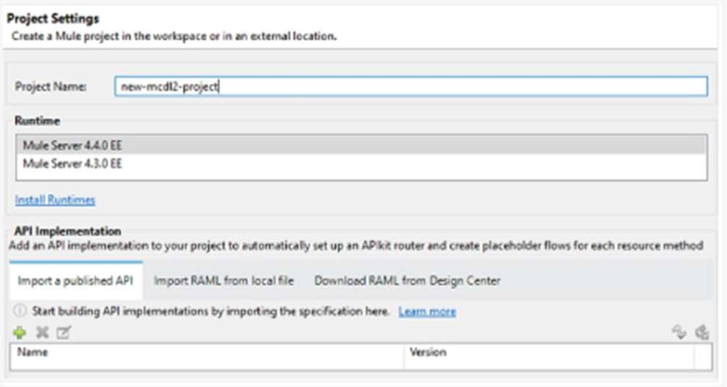This screenshot has width=727, height=387.
Task: Click the edit API pencil icon
Action: tap(64, 332)
